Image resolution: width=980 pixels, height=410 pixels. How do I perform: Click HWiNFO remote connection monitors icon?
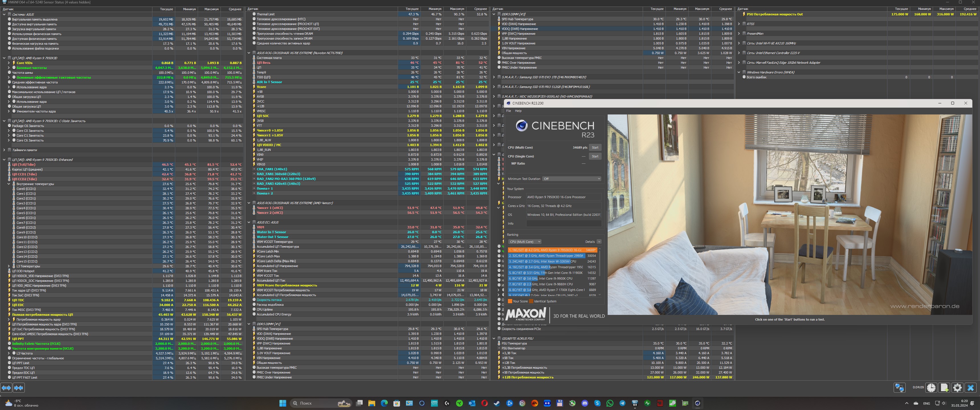pos(899,388)
